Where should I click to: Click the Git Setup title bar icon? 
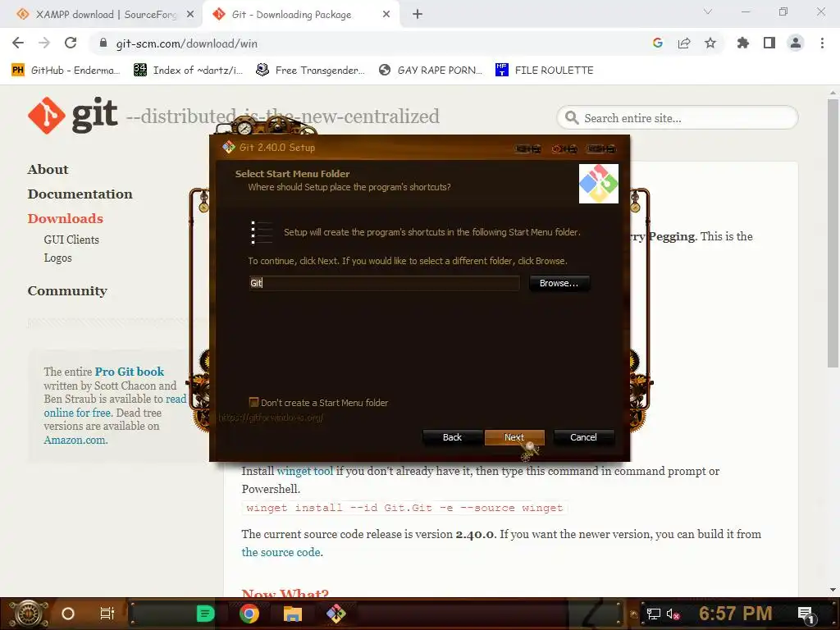(x=229, y=148)
